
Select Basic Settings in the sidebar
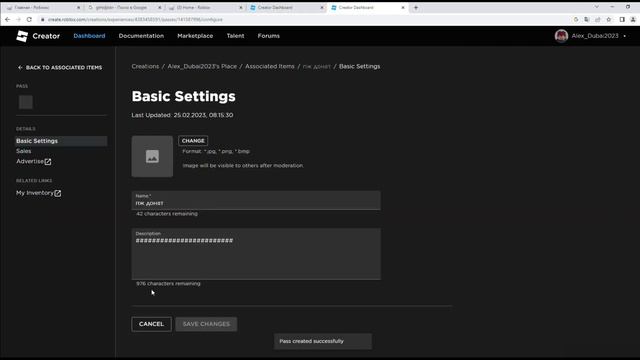pos(61,141)
